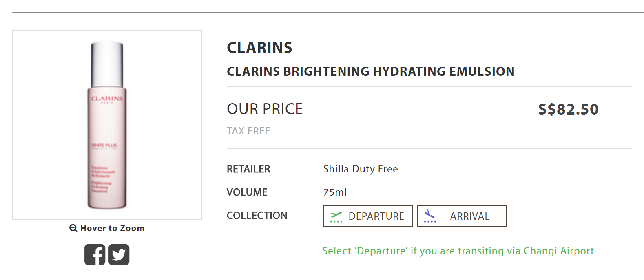The image size is (644, 280).
Task: Click the blue arriving plane icon
Action: click(x=429, y=216)
